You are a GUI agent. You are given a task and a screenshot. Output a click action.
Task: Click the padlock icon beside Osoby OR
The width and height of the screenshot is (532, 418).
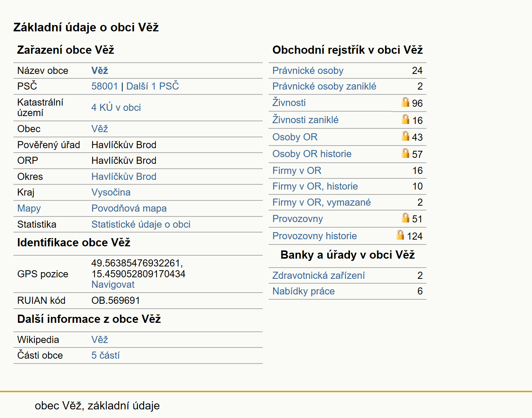pyautogui.click(x=406, y=136)
